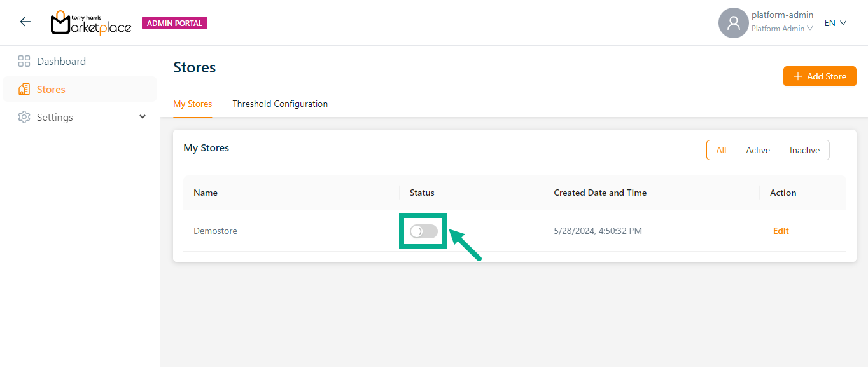Click the Stores building icon in sidebar
The image size is (868, 375).
(x=24, y=90)
